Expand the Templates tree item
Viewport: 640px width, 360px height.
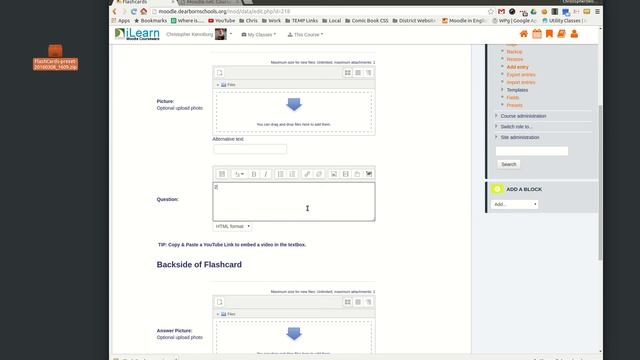click(x=517, y=90)
